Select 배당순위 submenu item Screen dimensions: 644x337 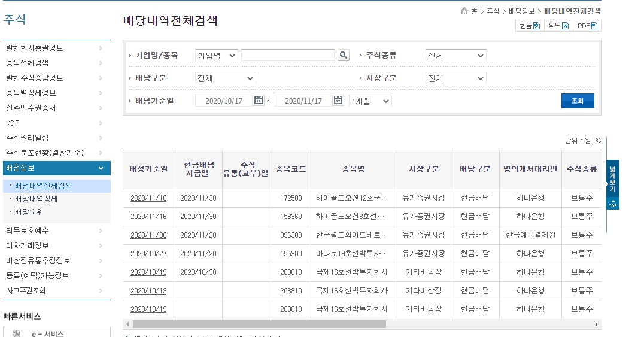point(29,212)
